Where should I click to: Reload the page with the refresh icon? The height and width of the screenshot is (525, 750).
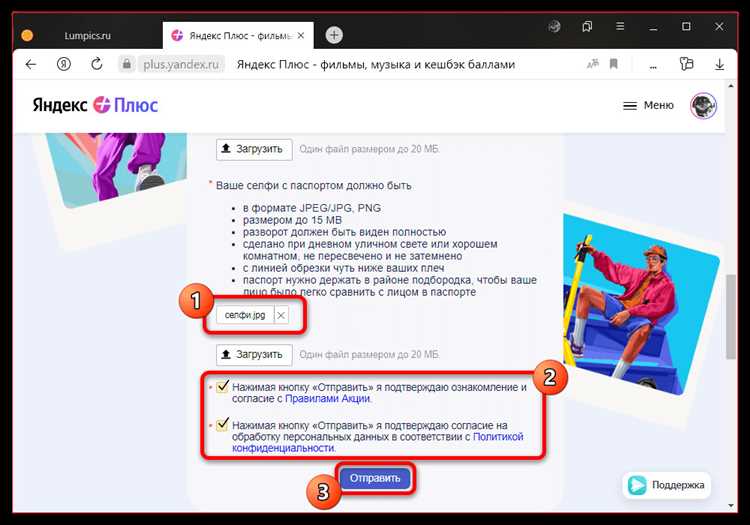(97, 64)
